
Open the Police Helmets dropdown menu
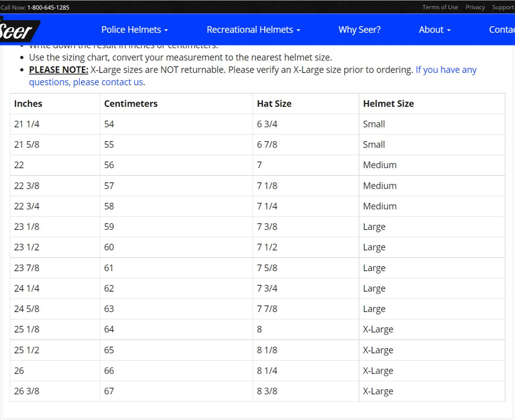click(134, 30)
